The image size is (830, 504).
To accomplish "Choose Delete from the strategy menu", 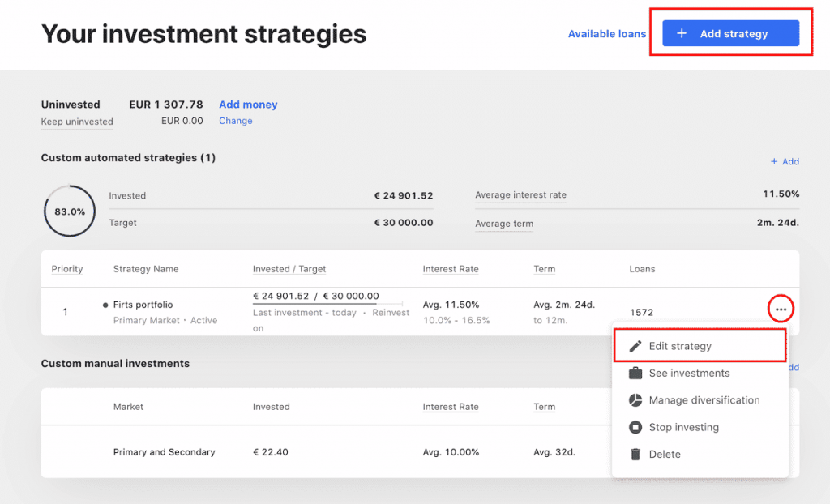I will point(700,455).
